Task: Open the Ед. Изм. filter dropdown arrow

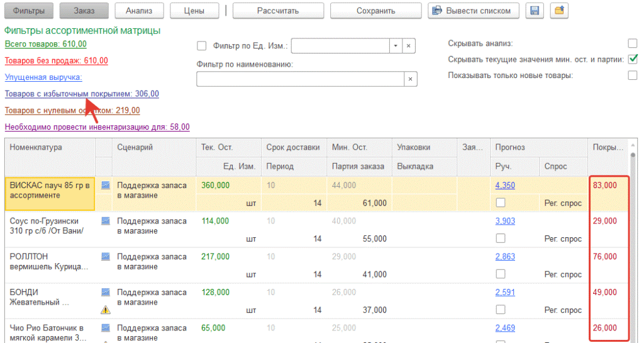Action: 395,46
